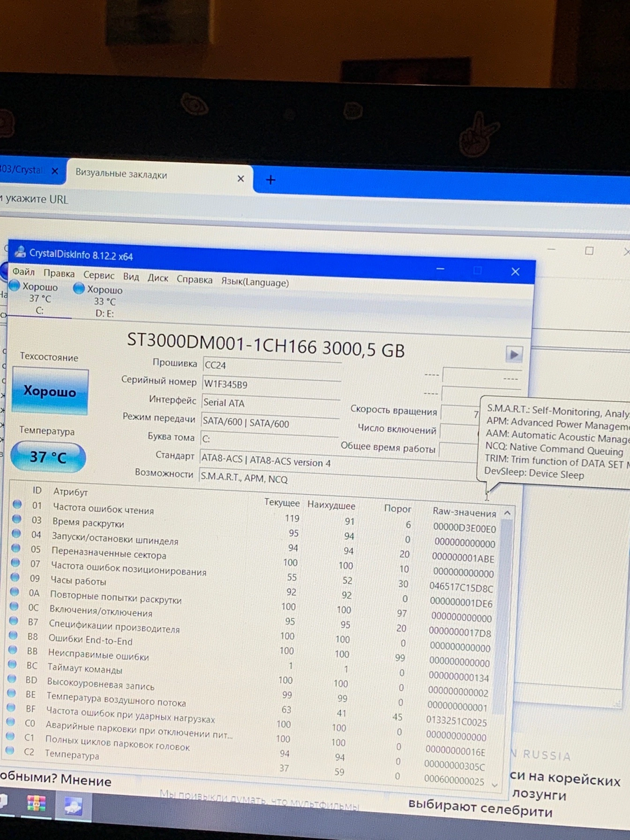Click CrystalDiskInfo title bar app icon
Image resolution: width=630 pixels, height=840 pixels.
19,253
